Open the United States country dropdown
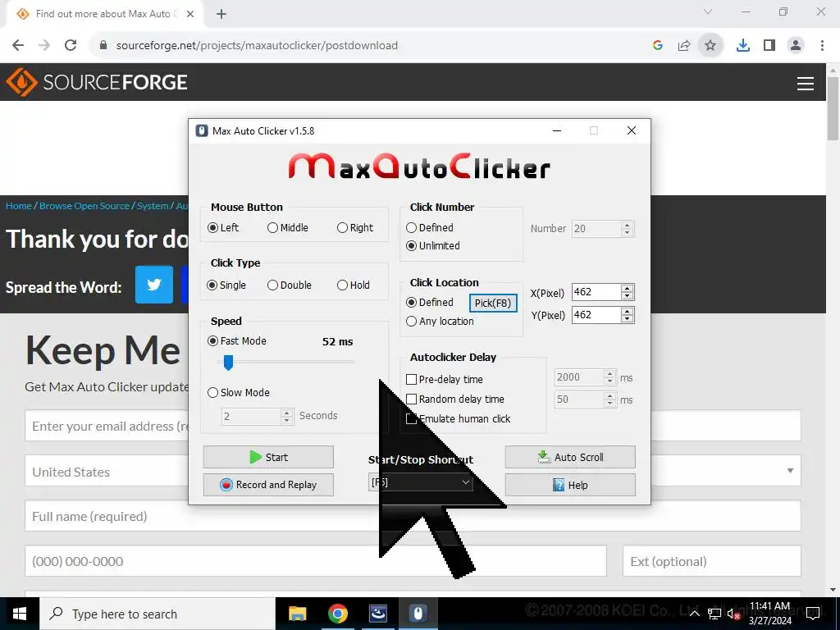Image resolution: width=840 pixels, height=630 pixels. click(413, 471)
